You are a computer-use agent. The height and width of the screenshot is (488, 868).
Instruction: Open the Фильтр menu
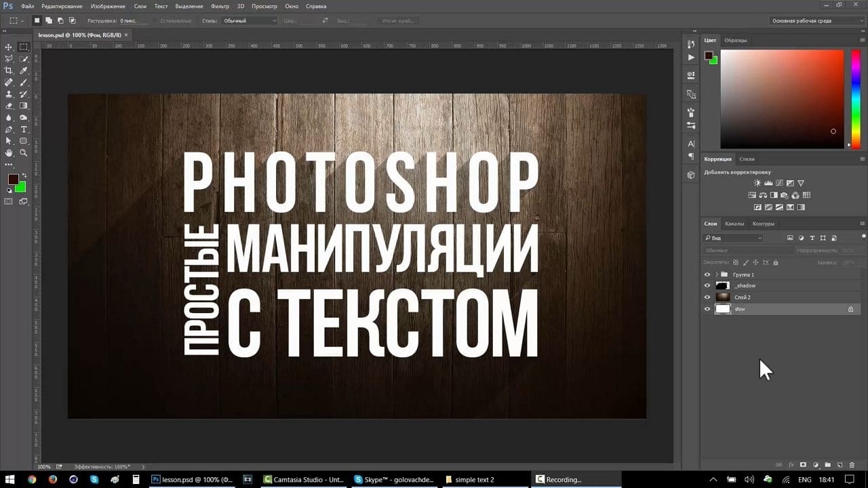(220, 6)
